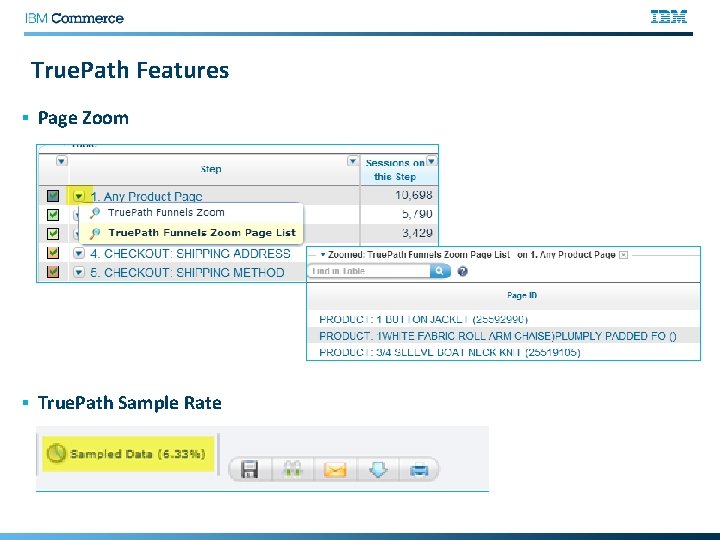Screen dimensions: 720x540
Task: Open dropdown arrow beside Any Product Page
Action: [x=79, y=196]
